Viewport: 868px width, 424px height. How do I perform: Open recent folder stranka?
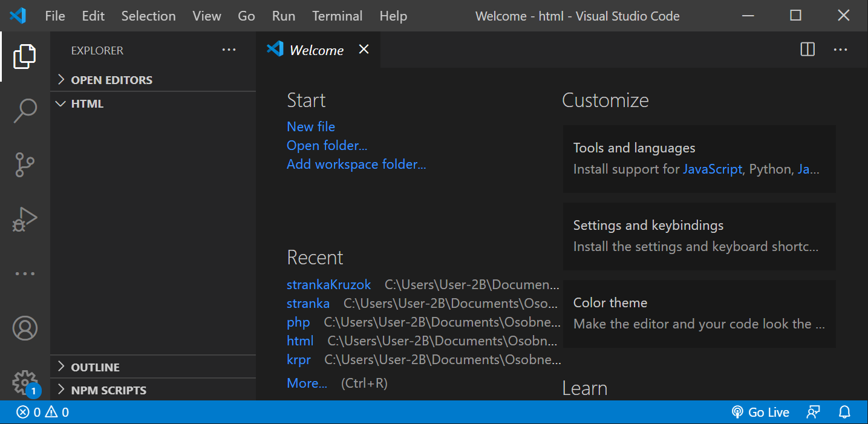tap(308, 303)
